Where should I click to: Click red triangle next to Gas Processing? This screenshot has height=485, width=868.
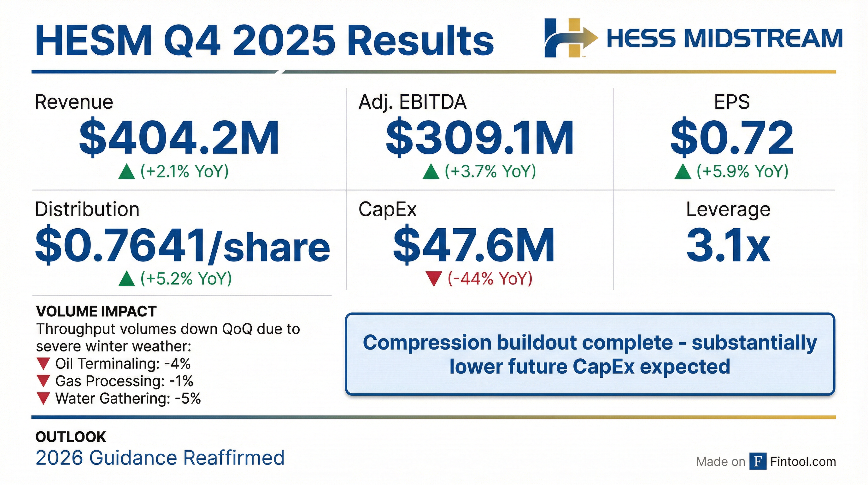coord(44,381)
